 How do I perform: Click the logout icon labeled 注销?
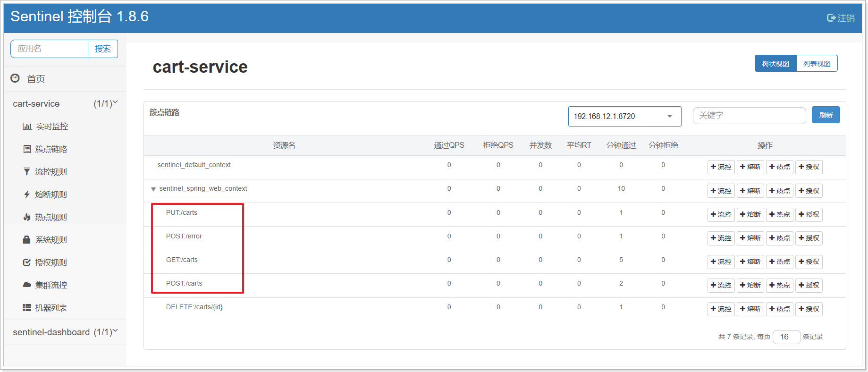pos(831,18)
